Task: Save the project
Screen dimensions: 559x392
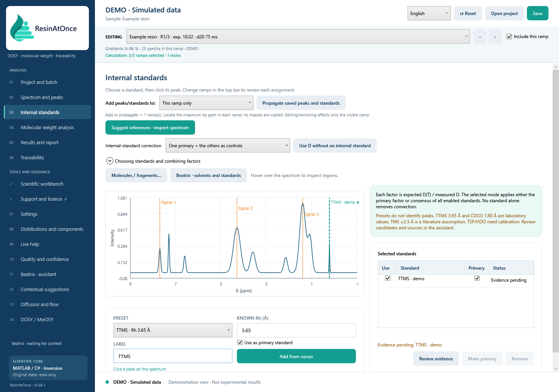Action: (538, 13)
